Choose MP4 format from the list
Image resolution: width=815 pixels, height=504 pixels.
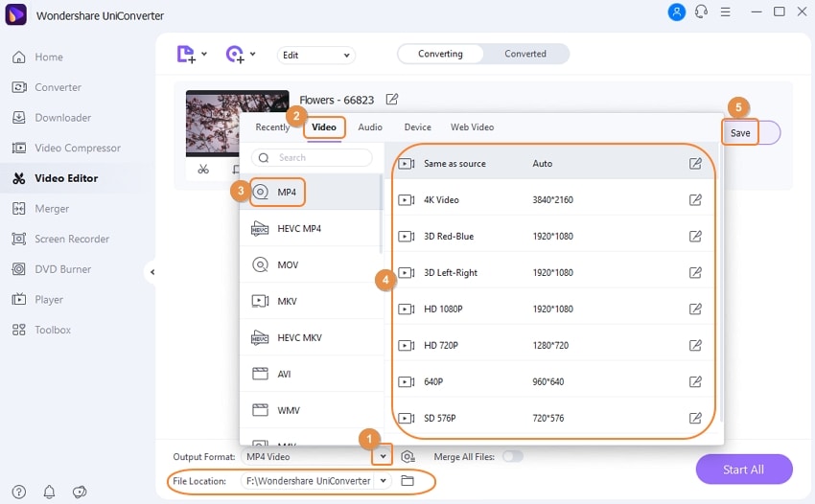click(311, 193)
